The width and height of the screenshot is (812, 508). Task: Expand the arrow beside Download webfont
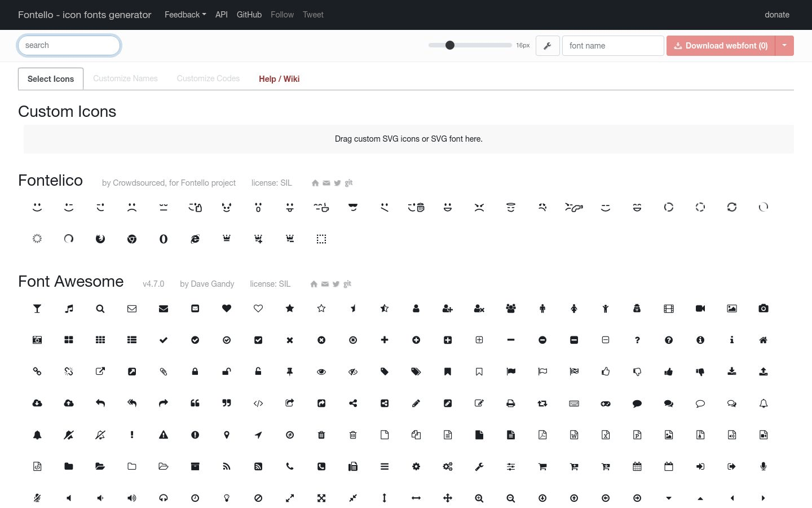(x=784, y=46)
